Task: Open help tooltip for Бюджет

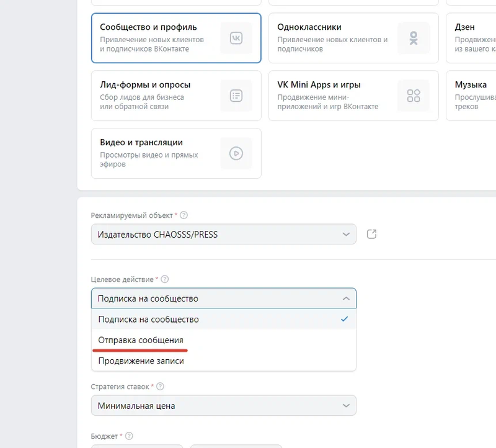Action: tap(129, 436)
